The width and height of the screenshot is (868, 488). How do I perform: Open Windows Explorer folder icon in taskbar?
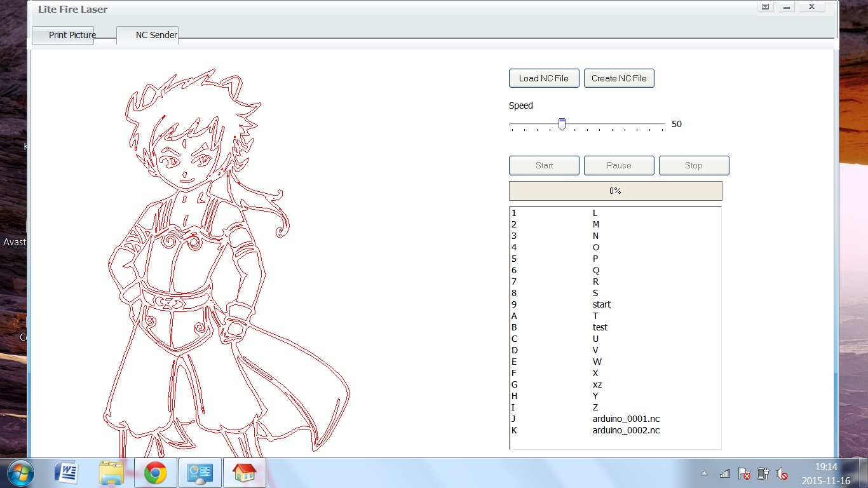(x=111, y=473)
